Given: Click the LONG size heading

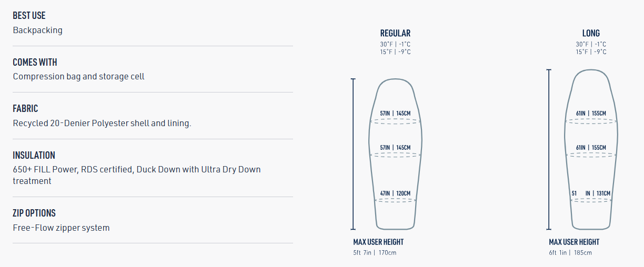Looking at the screenshot, I should (591, 33).
